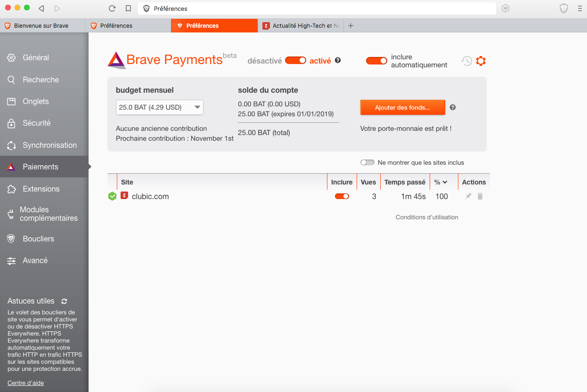
Task: Switch to Actualité High-Tech tab
Action: click(x=301, y=26)
